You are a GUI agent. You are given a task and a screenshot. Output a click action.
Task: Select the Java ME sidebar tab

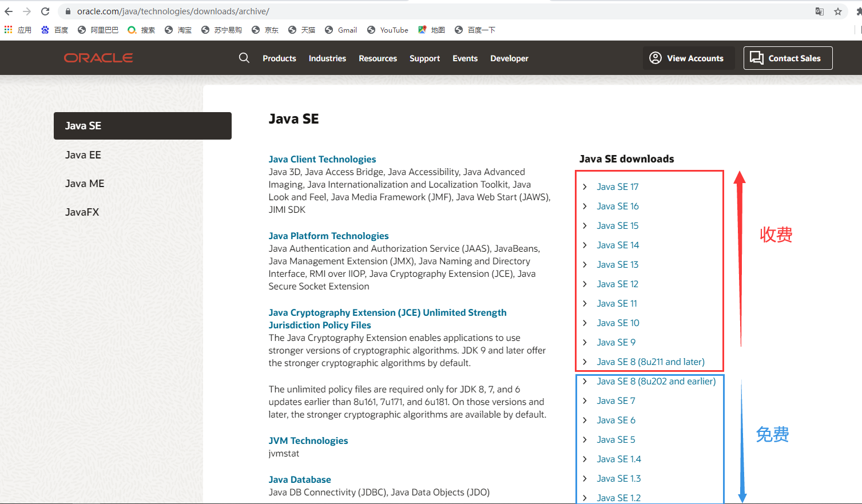(x=85, y=184)
